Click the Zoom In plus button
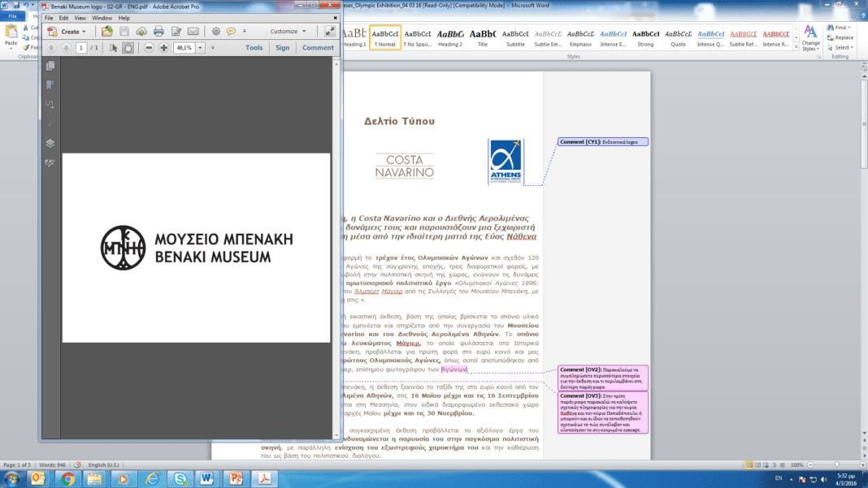 (163, 48)
